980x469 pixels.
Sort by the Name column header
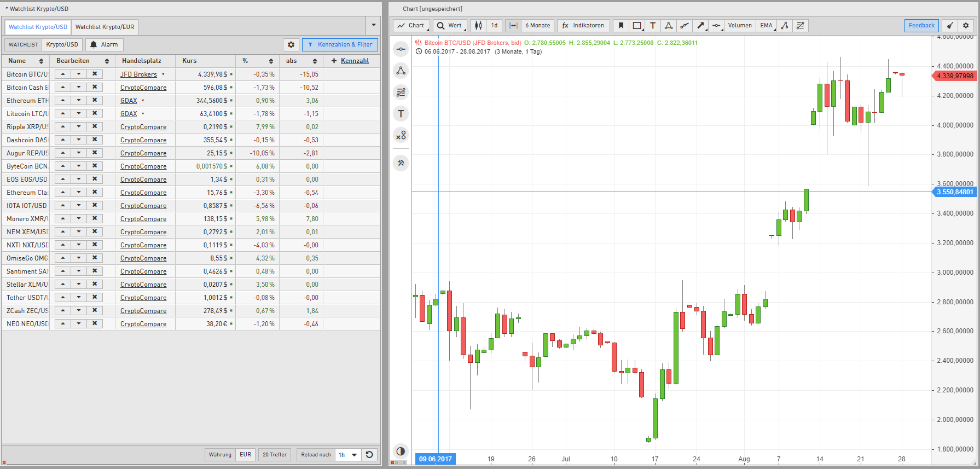[26, 61]
